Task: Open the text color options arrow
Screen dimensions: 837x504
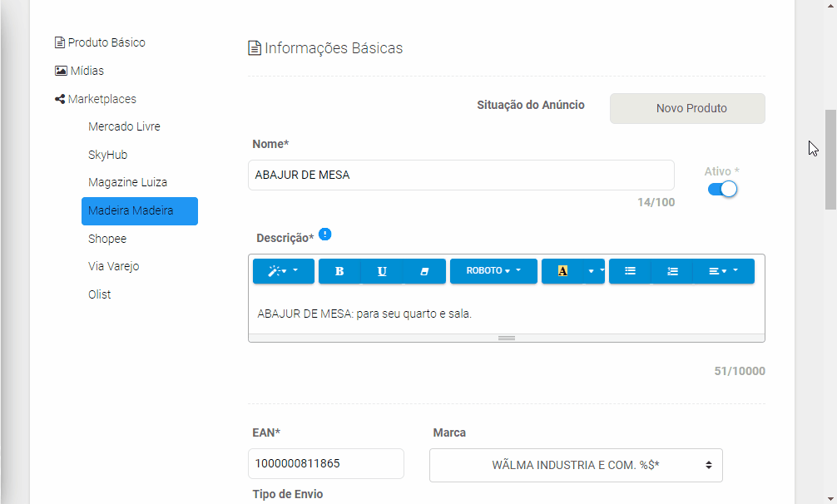Action: (x=594, y=271)
